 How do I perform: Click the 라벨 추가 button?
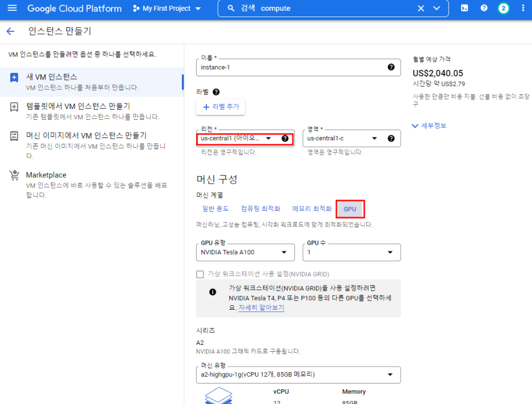point(221,107)
